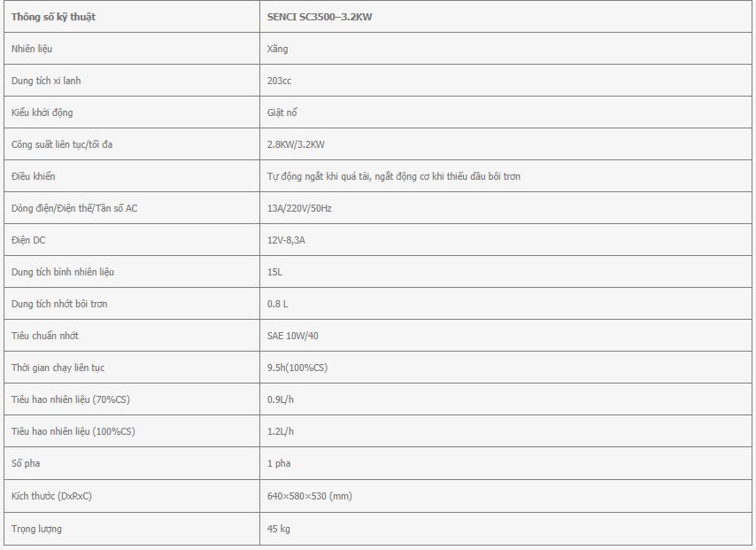Viewport: 756px width, 550px height.
Task: Click the 'Thông số kỹ thuật' header cell
Action: point(132,17)
